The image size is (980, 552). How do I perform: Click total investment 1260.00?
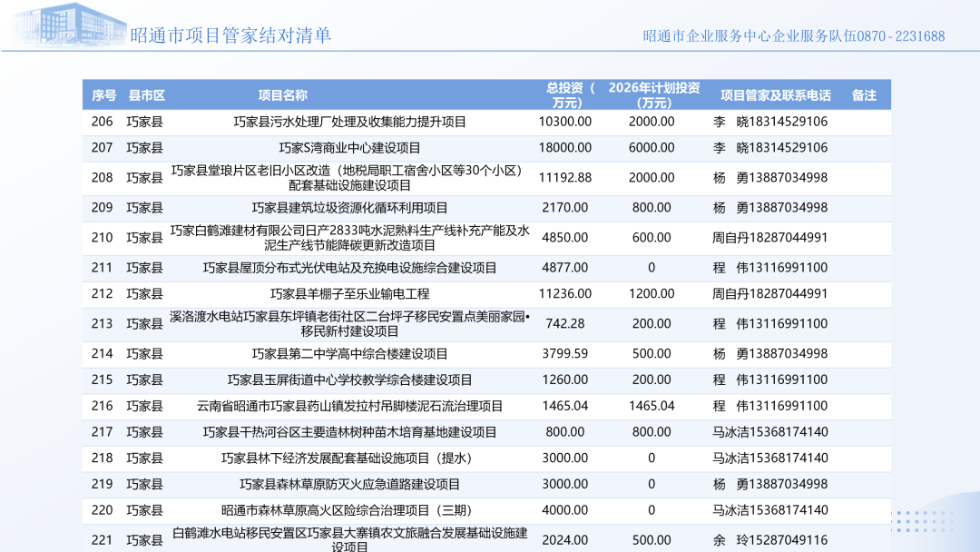coord(565,380)
